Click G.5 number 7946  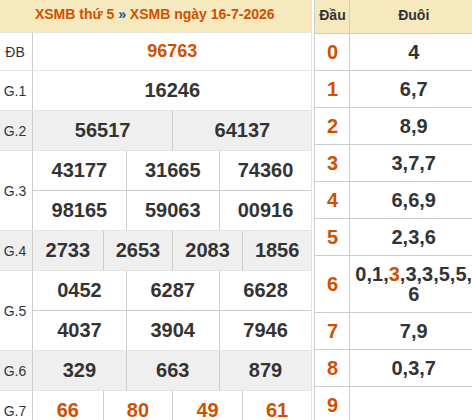pos(265,330)
